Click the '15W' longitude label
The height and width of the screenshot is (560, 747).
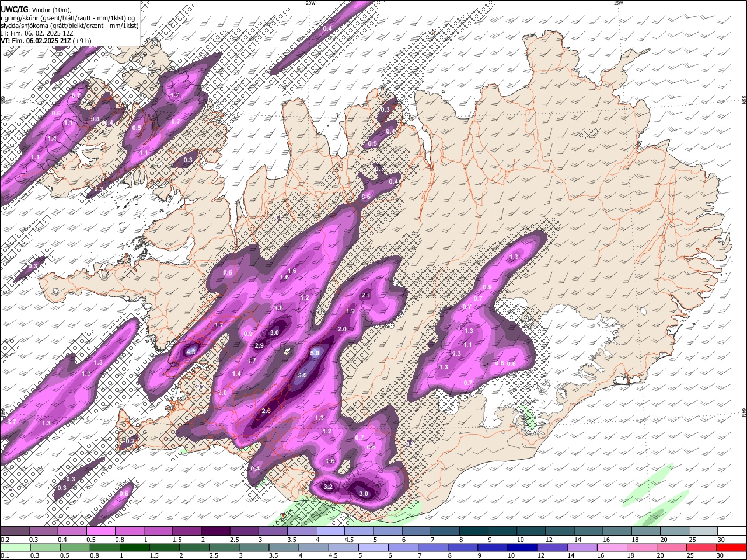point(618,3)
